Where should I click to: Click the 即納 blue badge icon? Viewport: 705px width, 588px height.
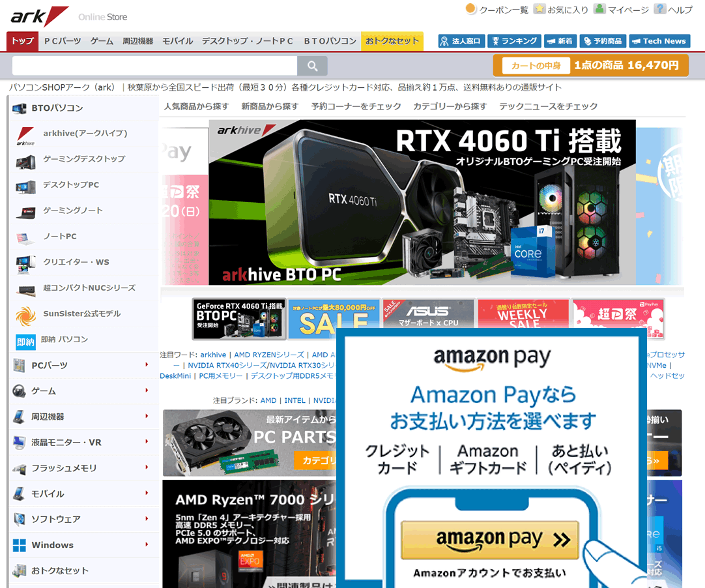[x=25, y=342]
